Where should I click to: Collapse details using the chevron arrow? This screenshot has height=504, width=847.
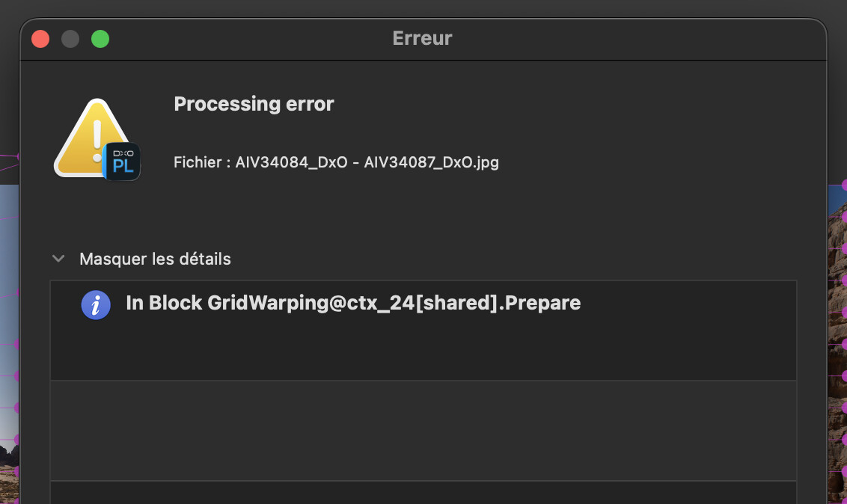tap(58, 259)
